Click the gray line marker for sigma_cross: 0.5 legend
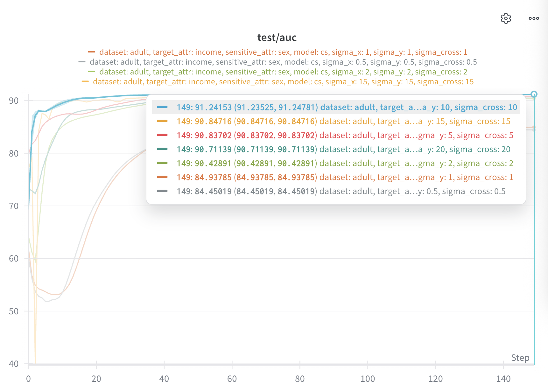Viewport: 548px width, 392px height. 82,62
